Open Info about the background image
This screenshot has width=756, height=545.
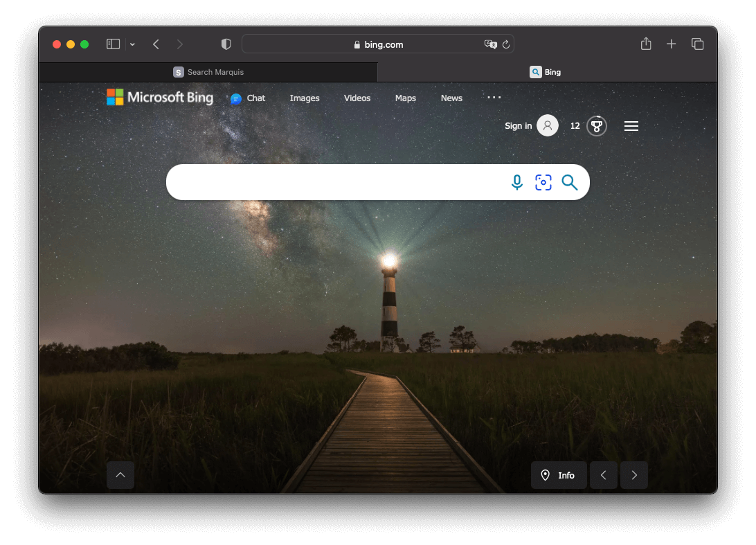coord(559,475)
